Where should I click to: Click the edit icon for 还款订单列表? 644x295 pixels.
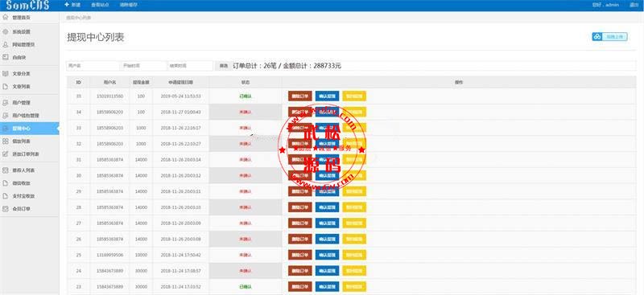pos(5,154)
